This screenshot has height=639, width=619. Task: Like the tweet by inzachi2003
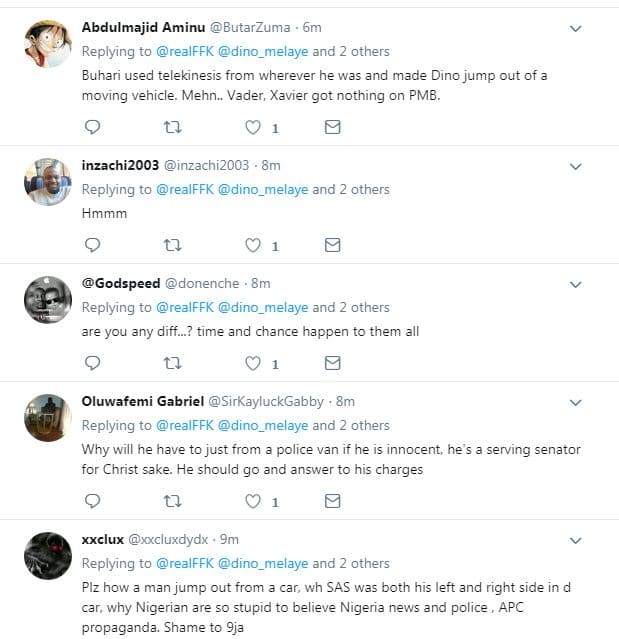coord(254,245)
